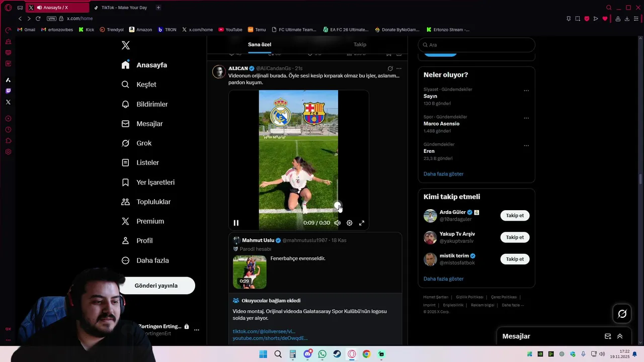Open Topluluklar in navigation

(146, 202)
